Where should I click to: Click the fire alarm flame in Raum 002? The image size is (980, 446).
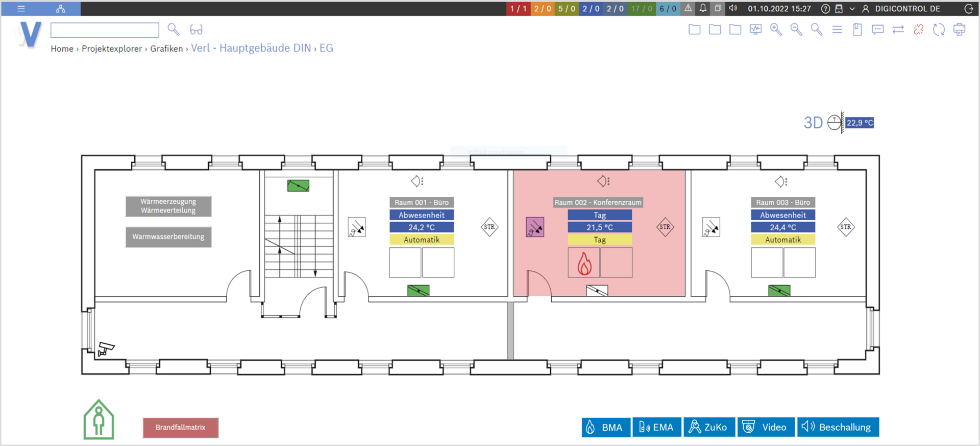click(x=584, y=263)
